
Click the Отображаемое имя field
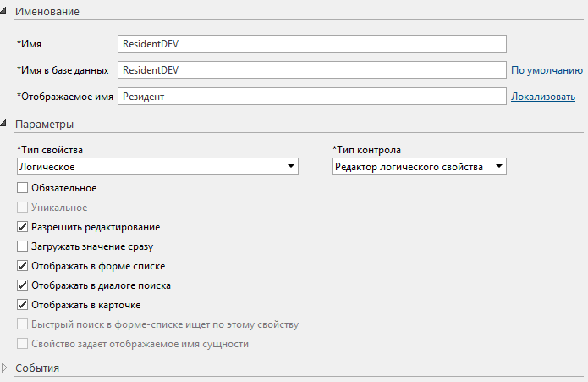coord(311,97)
